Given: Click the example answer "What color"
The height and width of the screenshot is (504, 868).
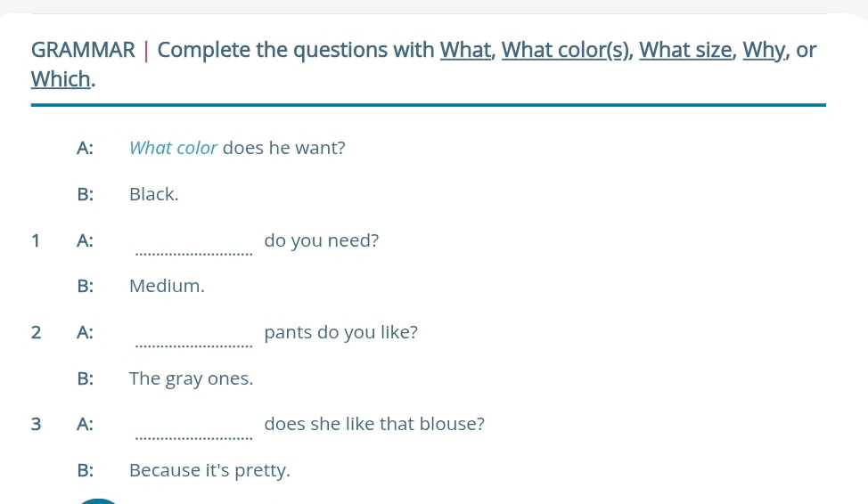Looking at the screenshot, I should click(x=174, y=148).
